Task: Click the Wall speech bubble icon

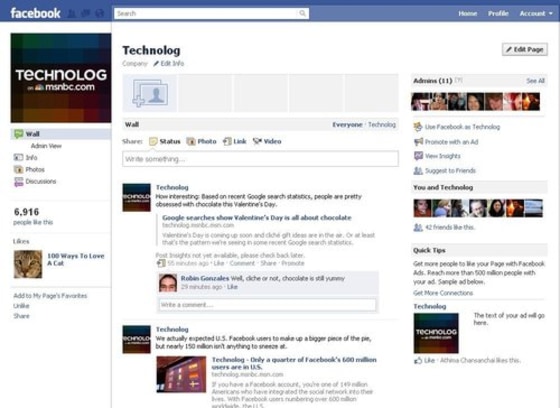Action: [x=19, y=134]
